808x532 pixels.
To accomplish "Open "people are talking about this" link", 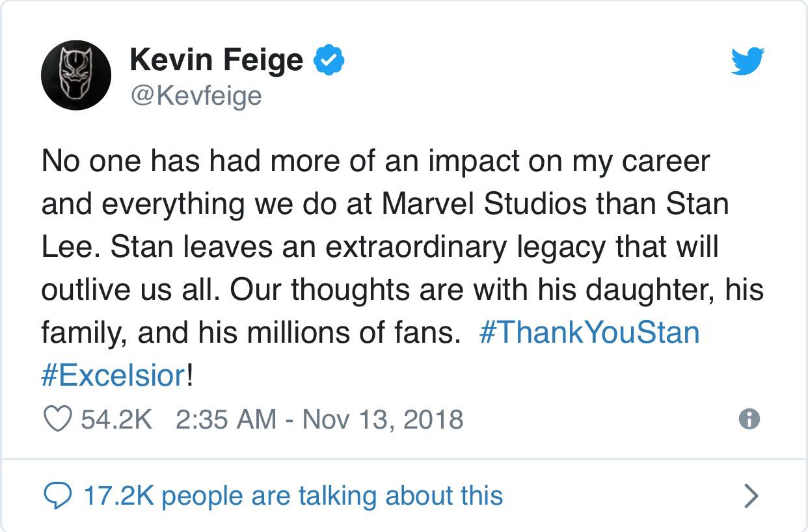I will (332, 496).
